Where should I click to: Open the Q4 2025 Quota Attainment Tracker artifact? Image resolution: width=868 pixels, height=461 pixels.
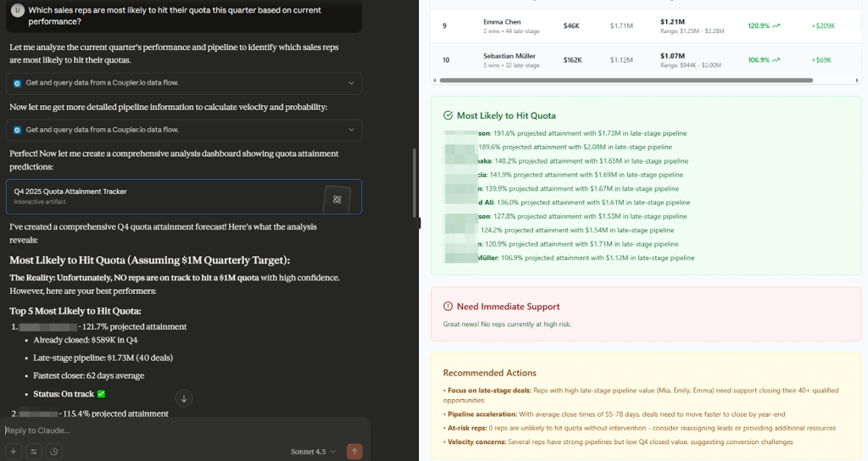pyautogui.click(x=184, y=197)
